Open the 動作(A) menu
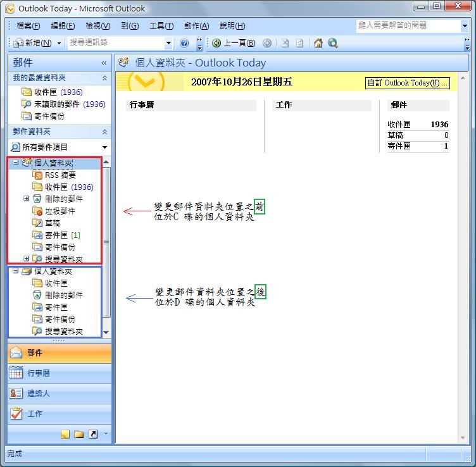The image size is (476, 467). (196, 26)
